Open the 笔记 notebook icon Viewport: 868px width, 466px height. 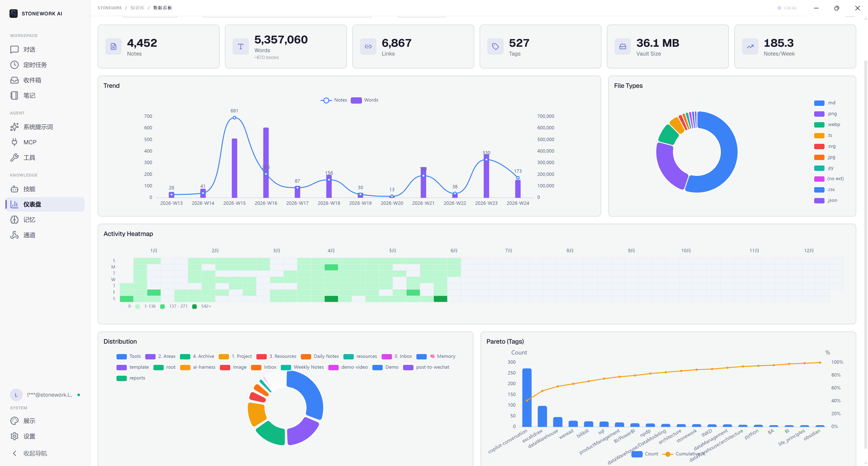click(x=14, y=95)
